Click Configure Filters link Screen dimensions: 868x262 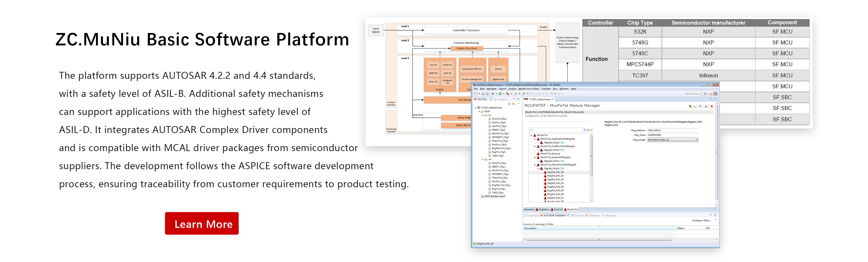[x=702, y=221]
